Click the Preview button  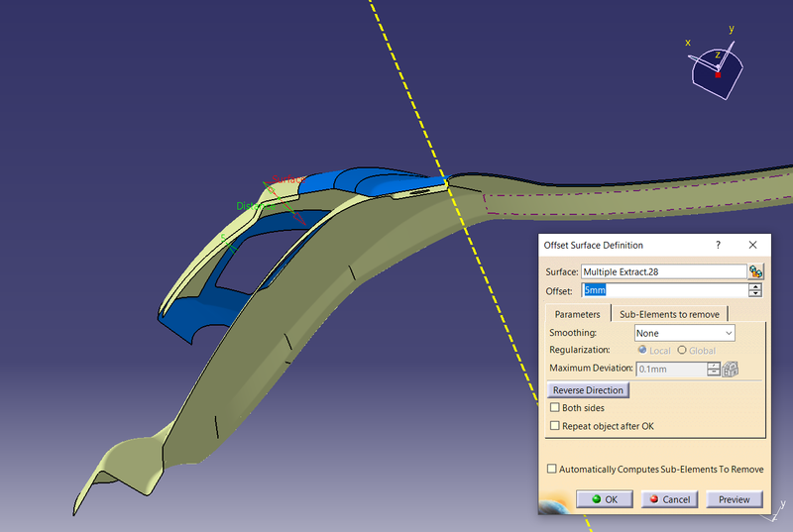click(734, 499)
